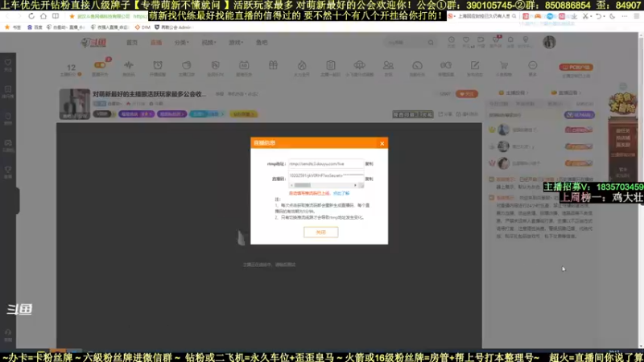Open the location pin icon in header
644x362 pixels.
[x=526, y=41]
